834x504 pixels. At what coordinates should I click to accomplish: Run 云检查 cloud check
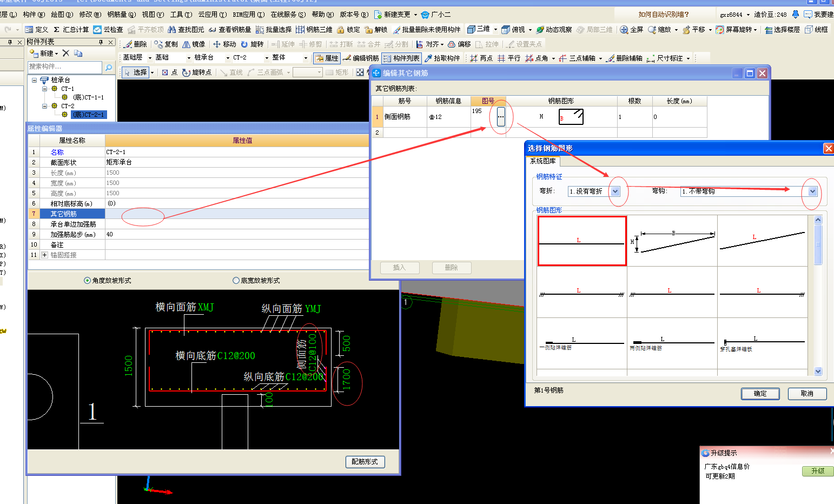tap(108, 30)
